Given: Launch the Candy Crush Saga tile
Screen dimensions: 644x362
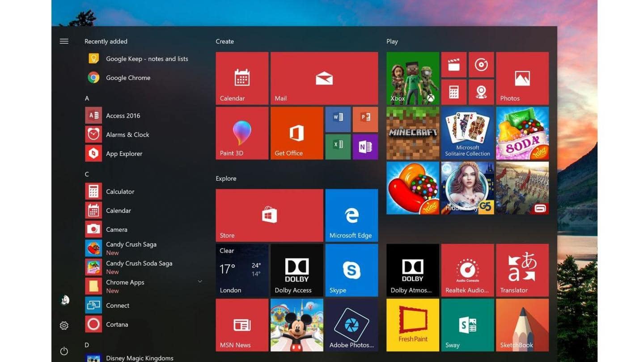Looking at the screenshot, I should click(x=413, y=188).
